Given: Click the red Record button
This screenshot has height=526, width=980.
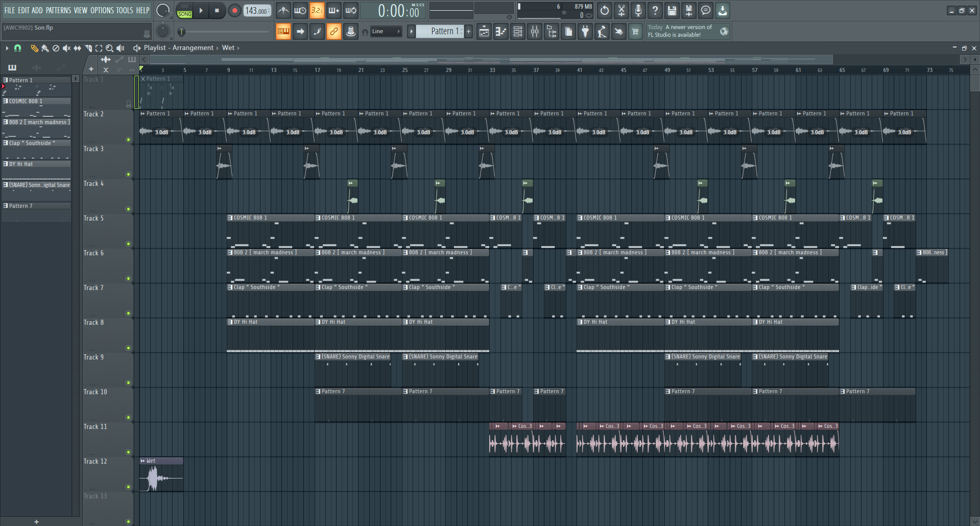Looking at the screenshot, I should [234, 11].
